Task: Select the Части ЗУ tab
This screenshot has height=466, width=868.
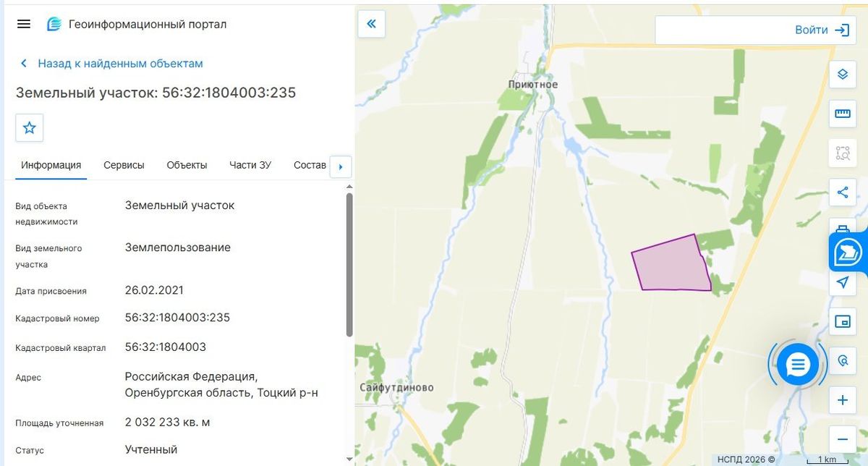Action: pyautogui.click(x=250, y=165)
